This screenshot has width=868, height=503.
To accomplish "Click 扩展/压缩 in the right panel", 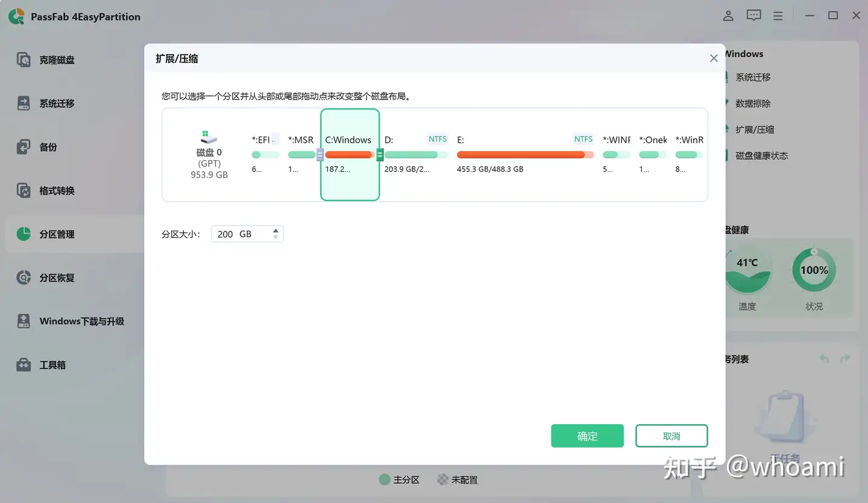I will (755, 130).
